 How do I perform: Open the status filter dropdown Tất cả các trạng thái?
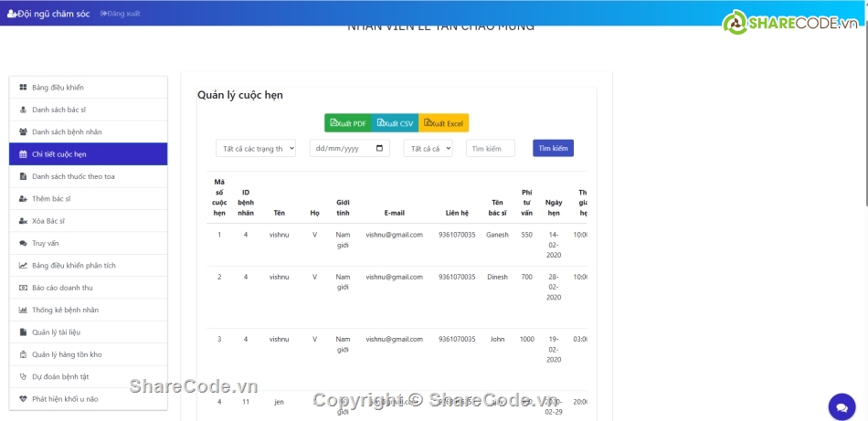point(256,148)
